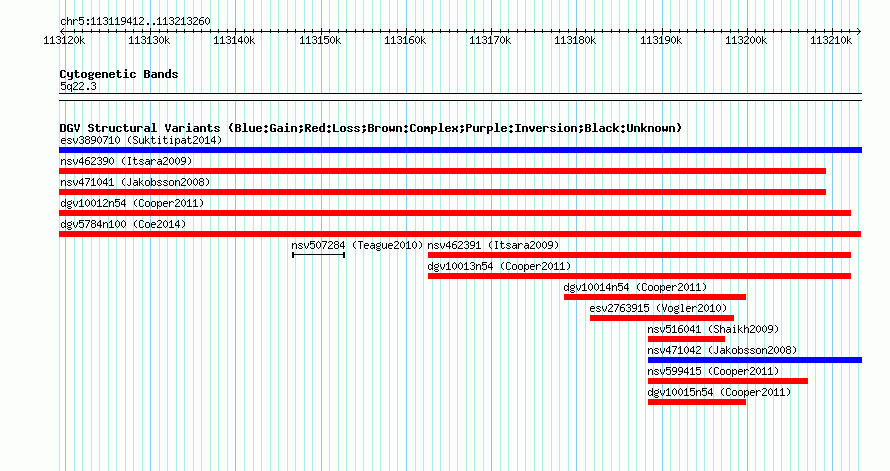Select the nsv462391 (Itsara2009) label
The image size is (890, 471).
click(493, 245)
